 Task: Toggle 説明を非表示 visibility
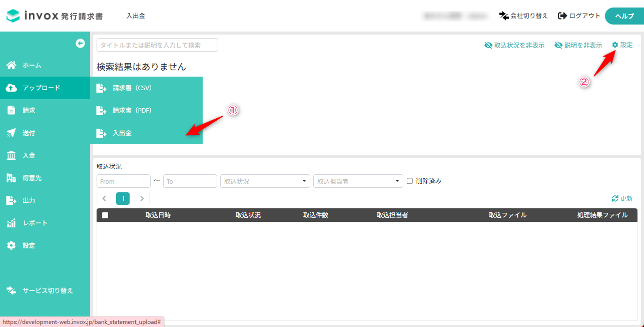click(x=578, y=45)
